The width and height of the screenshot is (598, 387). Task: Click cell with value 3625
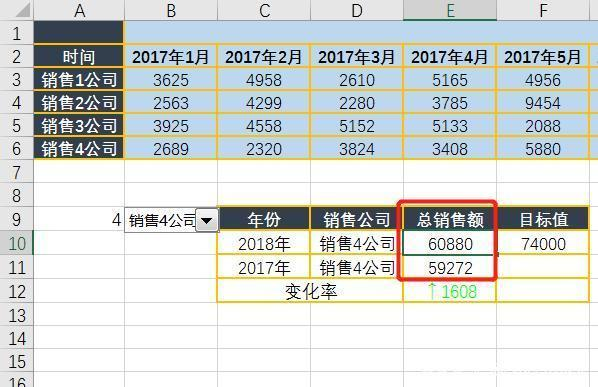coord(171,80)
